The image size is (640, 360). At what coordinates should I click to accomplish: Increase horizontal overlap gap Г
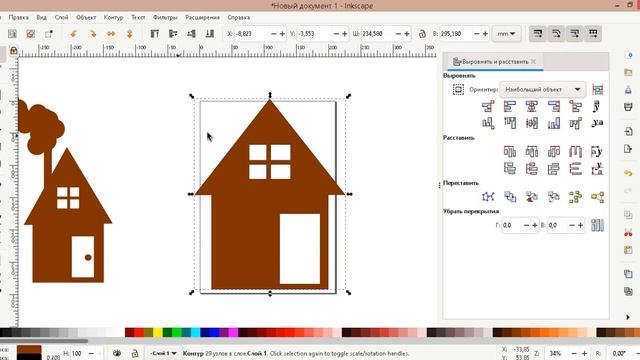tap(535, 225)
